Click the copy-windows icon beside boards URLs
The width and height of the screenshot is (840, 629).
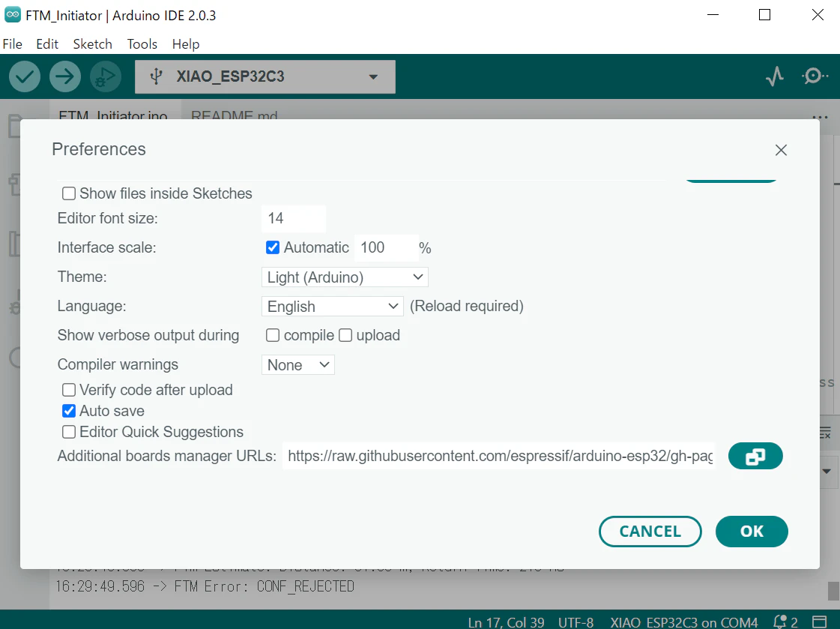pos(755,456)
